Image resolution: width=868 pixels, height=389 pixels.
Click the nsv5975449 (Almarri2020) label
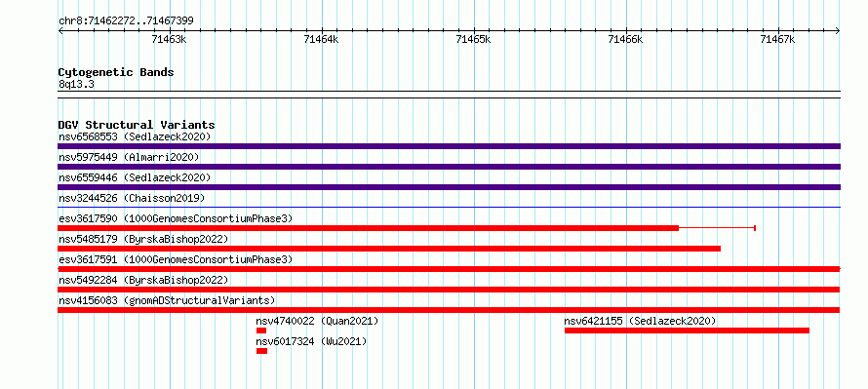(x=129, y=157)
